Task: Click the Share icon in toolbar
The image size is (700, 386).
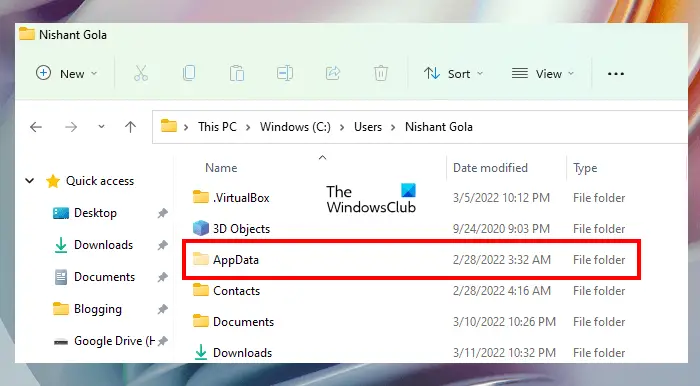Action: 333,73
